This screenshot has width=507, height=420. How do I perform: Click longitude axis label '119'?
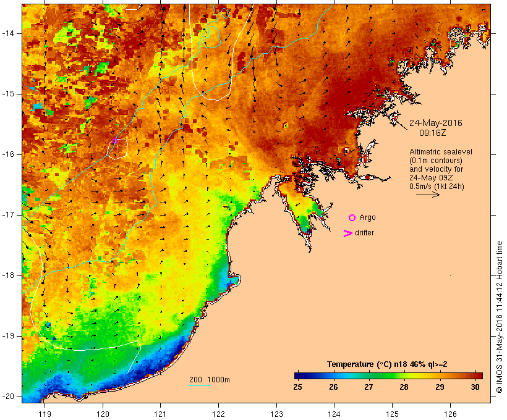coord(45,414)
